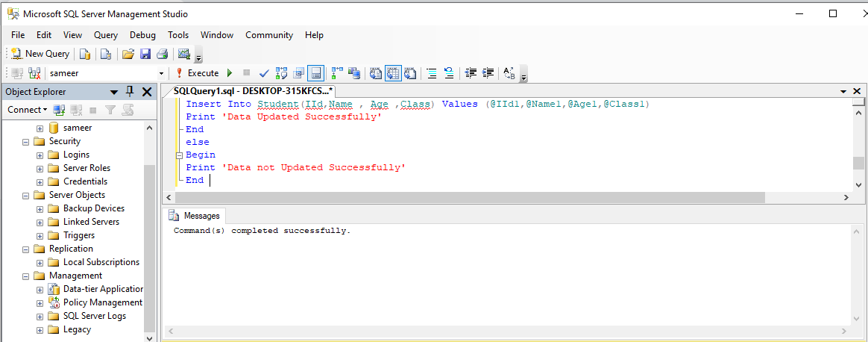The height and width of the screenshot is (342, 868).
Task: Open the Connect dropdown in Object Explorer
Action: [27, 110]
